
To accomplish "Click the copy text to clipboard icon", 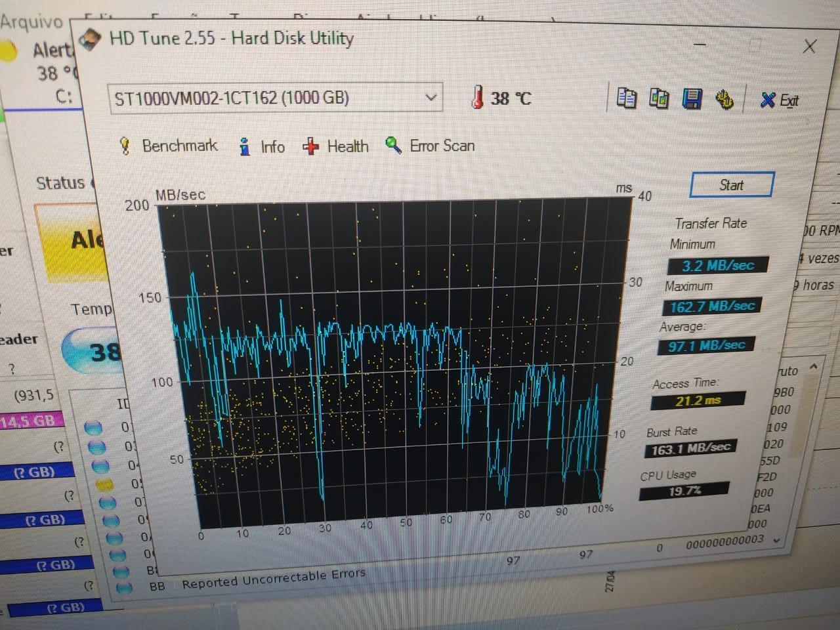I will click(x=627, y=98).
